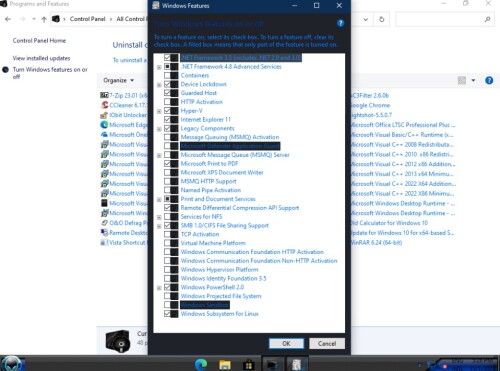500x371 pixels.
Task: Click the refresh button beside address bar
Action: pos(382,19)
